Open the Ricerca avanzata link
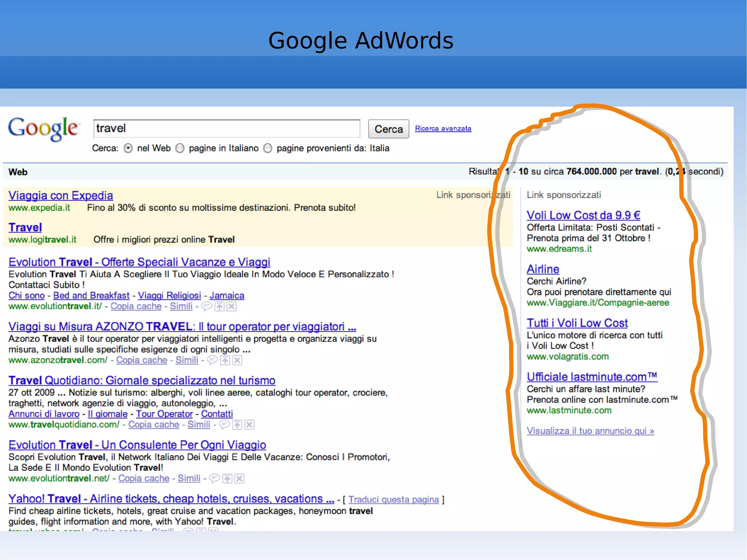 coord(443,128)
